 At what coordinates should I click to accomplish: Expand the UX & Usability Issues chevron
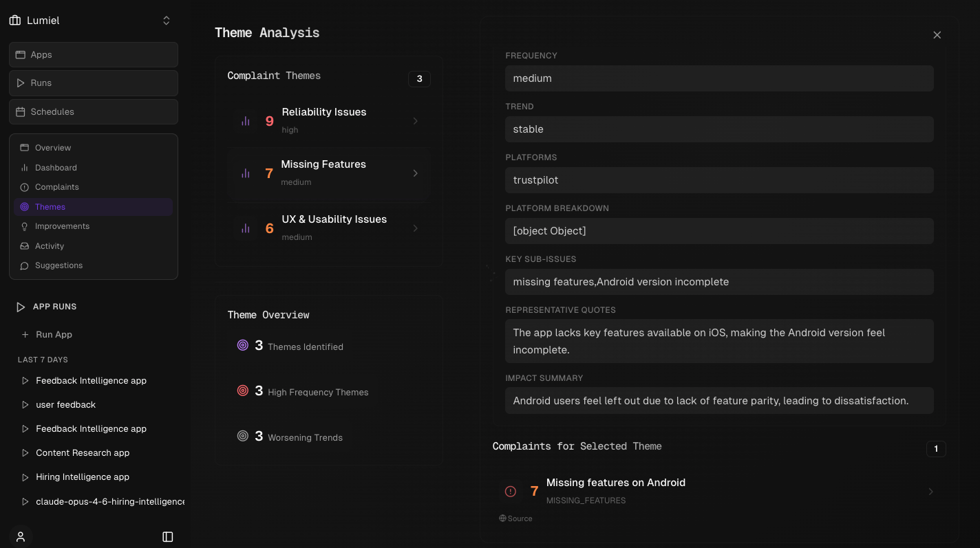pyautogui.click(x=416, y=228)
